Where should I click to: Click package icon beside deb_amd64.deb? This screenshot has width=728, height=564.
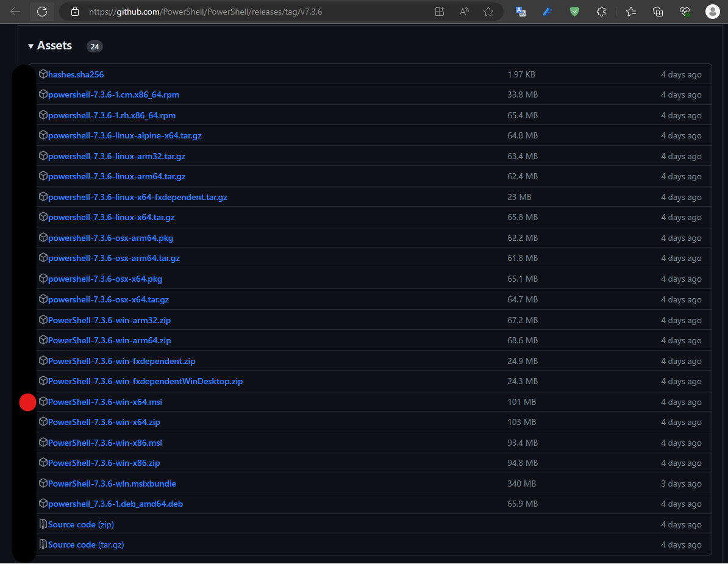pos(43,503)
